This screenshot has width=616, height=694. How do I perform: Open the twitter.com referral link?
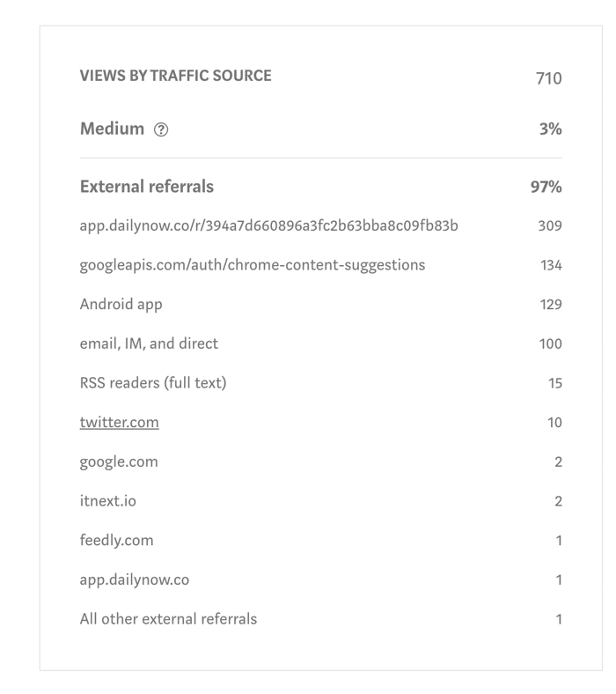pos(119,422)
